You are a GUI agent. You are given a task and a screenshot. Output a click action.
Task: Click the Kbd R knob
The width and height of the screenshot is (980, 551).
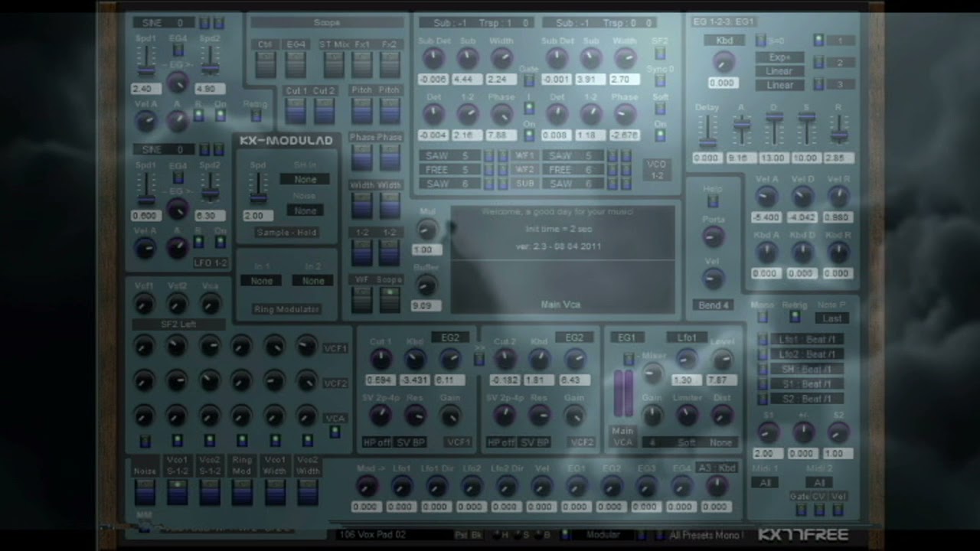[838, 253]
